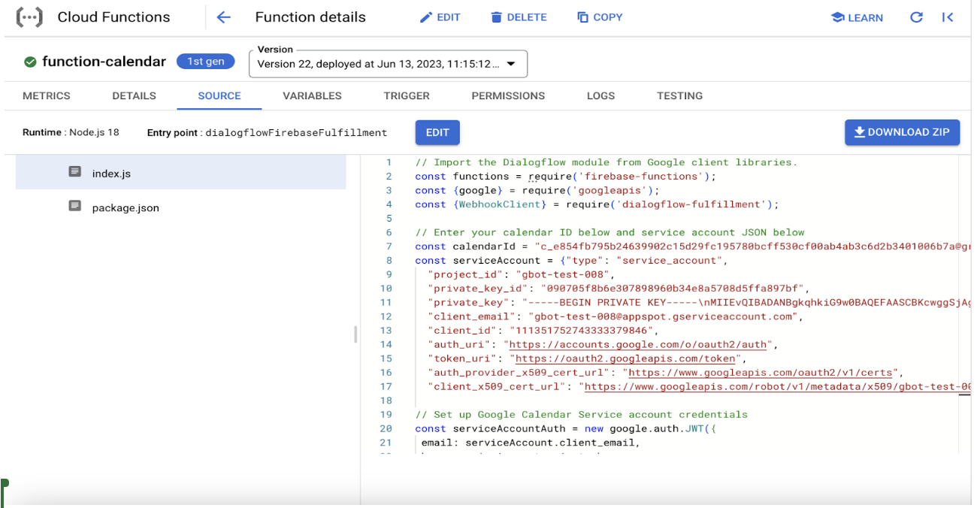This screenshot has height=508, width=980.
Task: Click the Cloud Functions title text
Action: tap(114, 17)
